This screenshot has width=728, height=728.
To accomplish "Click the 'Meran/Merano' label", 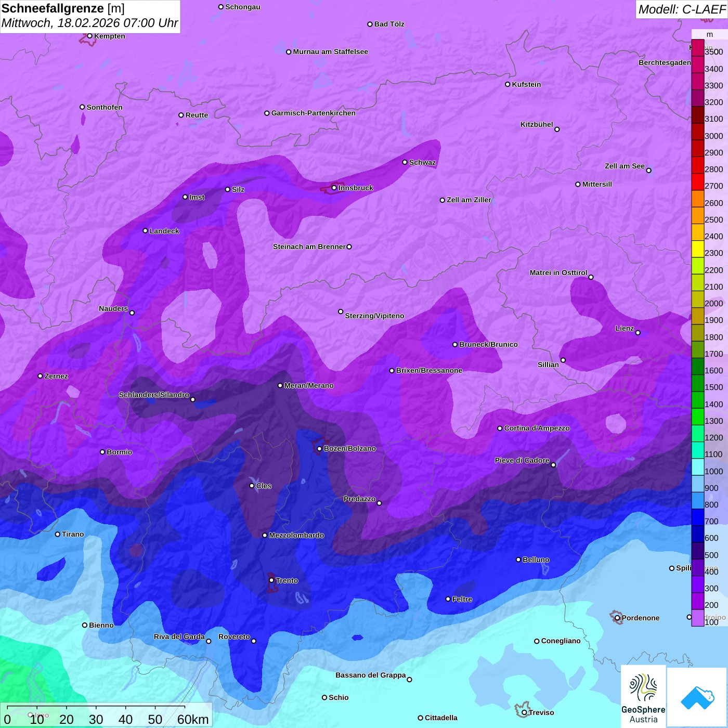I will coord(309,385).
